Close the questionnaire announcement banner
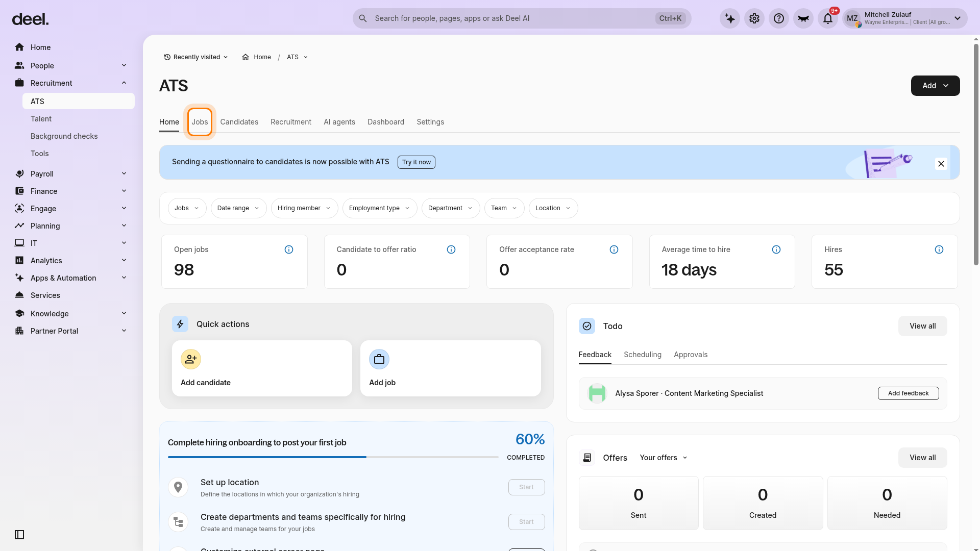980x551 pixels. (941, 164)
